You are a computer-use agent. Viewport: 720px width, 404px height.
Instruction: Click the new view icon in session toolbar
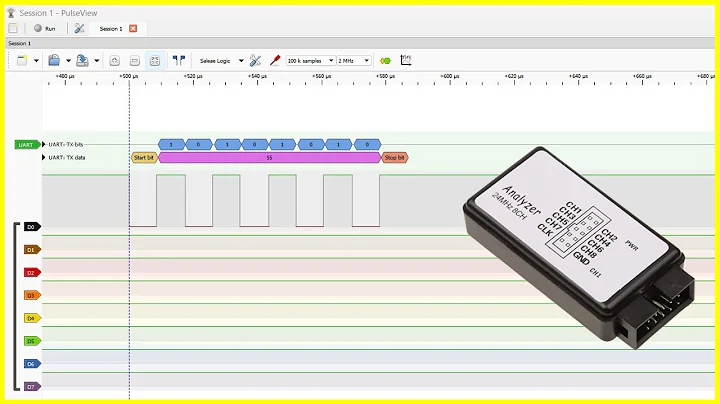pyautogui.click(x=22, y=61)
